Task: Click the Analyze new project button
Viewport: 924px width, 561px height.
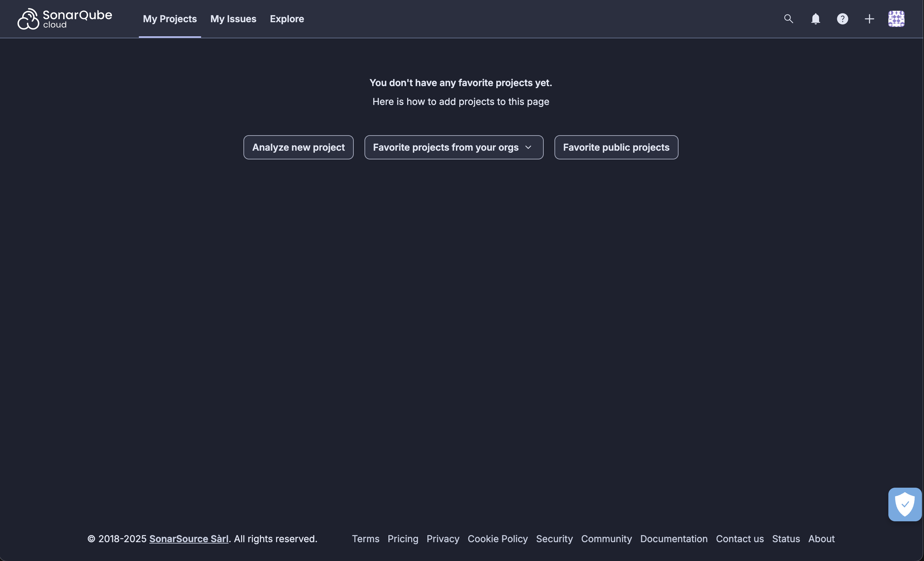Action: coord(298,147)
